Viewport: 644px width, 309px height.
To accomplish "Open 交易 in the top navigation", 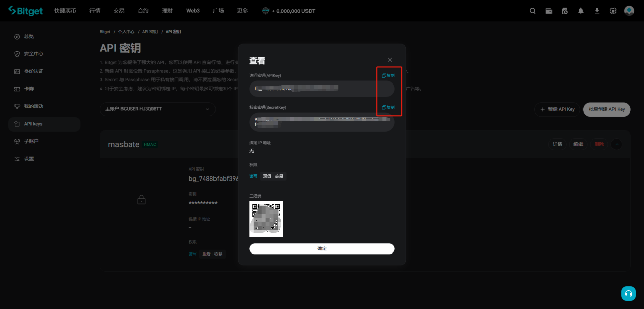I will pyautogui.click(x=119, y=11).
